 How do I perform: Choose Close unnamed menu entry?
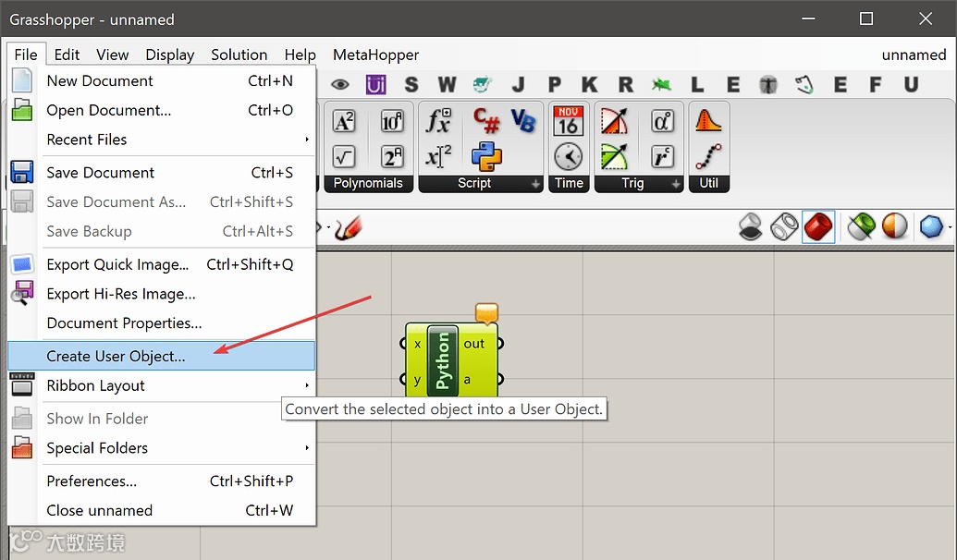162,510
